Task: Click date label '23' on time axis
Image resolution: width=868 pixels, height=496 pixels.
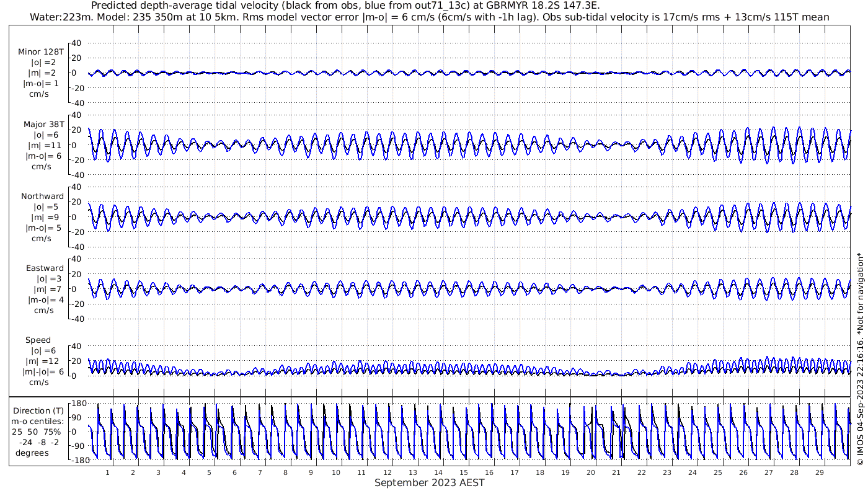Action: [666, 472]
